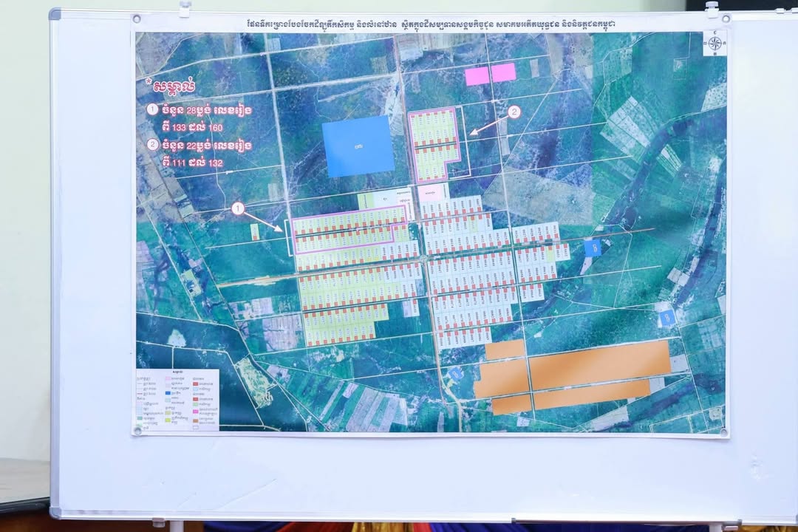This screenshot has height=532, width=798.
Task: Select the largest orange block
Action: 599,364
